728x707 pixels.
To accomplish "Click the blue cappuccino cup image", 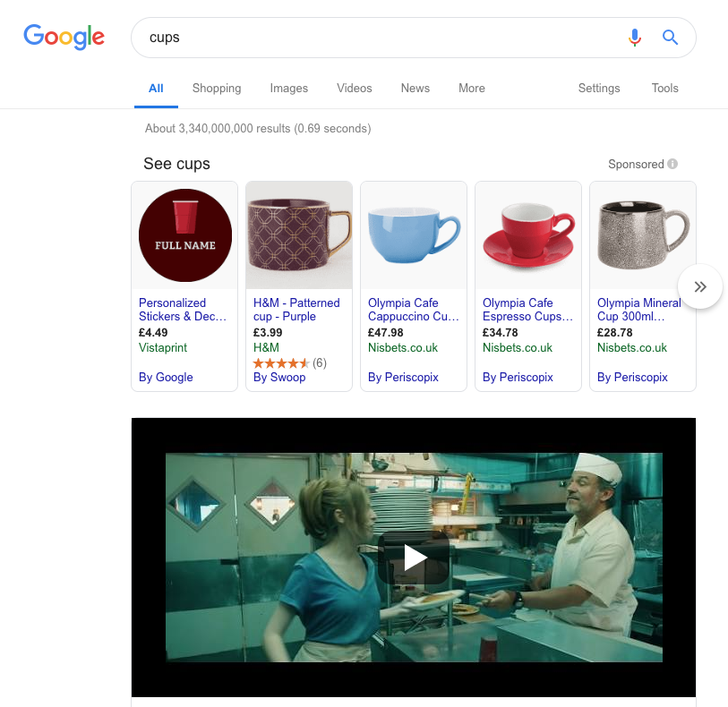I will 414,234.
